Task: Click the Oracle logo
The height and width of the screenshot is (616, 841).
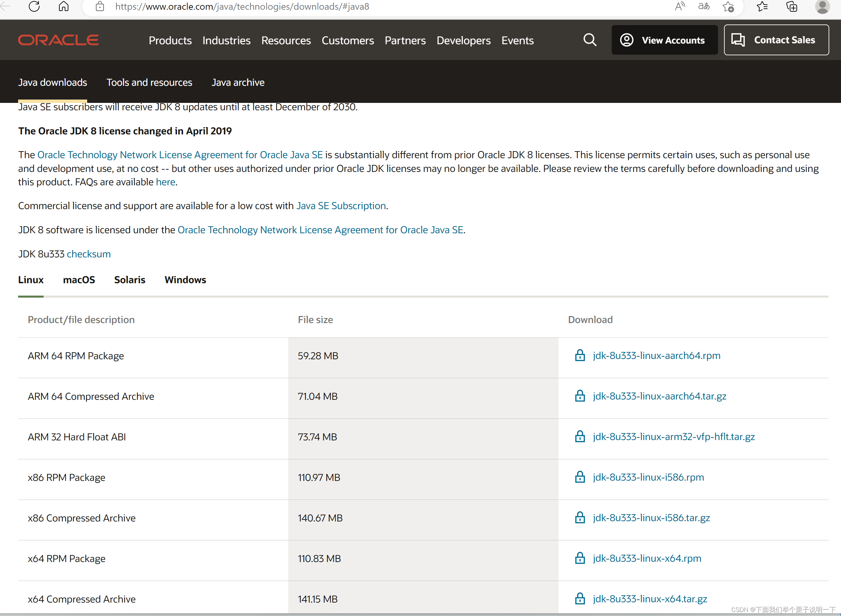Action: click(x=59, y=40)
